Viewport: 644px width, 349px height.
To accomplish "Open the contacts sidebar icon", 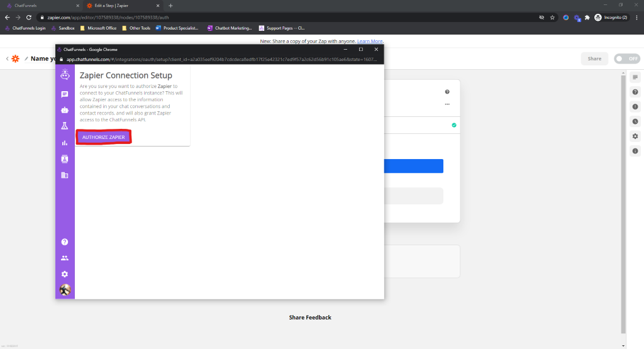I will coord(65,159).
